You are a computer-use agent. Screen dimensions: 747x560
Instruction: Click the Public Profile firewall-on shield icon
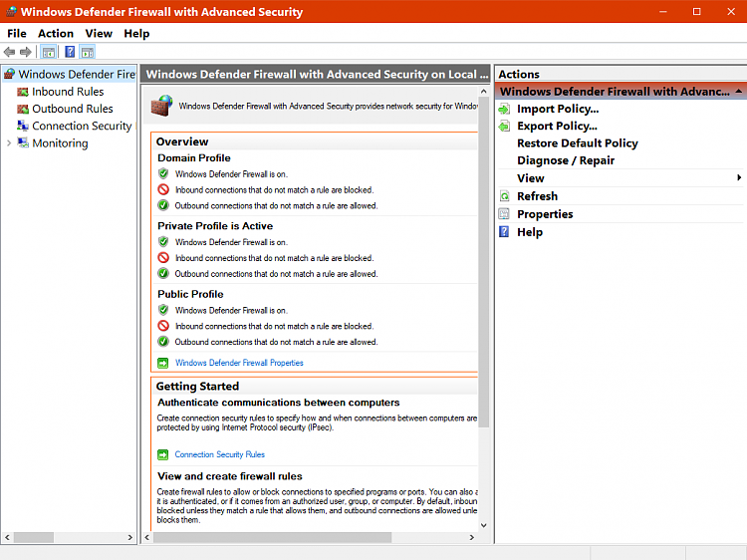[x=163, y=310]
